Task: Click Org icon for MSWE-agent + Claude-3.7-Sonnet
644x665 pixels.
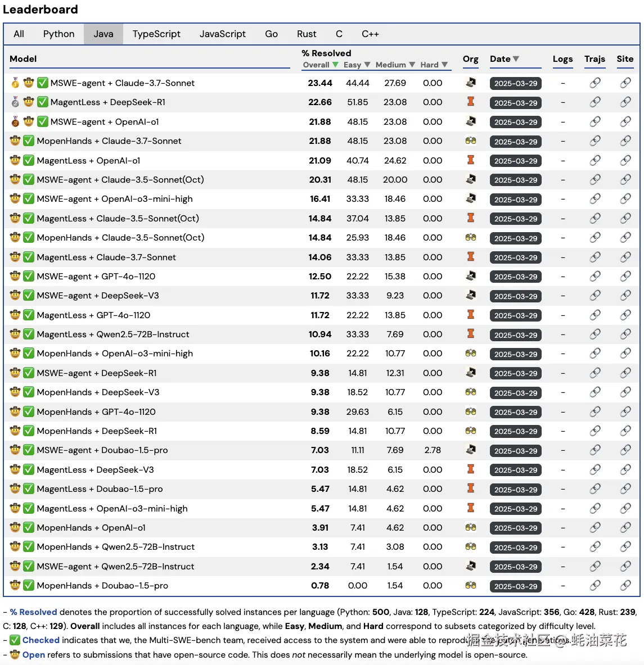Action: pos(470,82)
